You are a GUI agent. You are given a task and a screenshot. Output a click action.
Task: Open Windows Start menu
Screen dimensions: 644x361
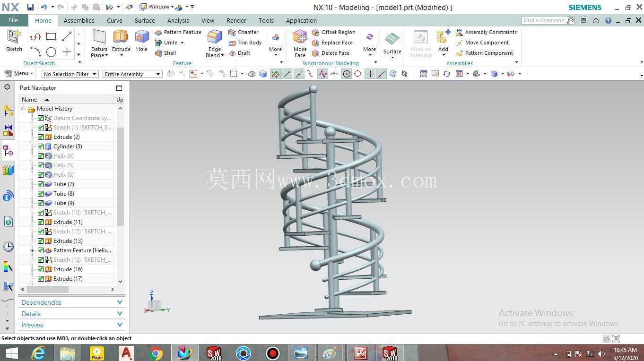[11, 353]
